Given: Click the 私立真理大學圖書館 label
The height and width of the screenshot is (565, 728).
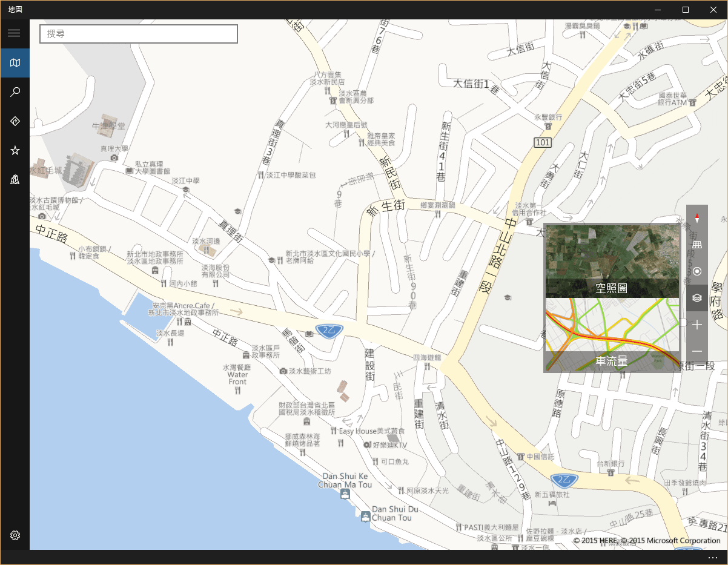Looking at the screenshot, I should 152,167.
